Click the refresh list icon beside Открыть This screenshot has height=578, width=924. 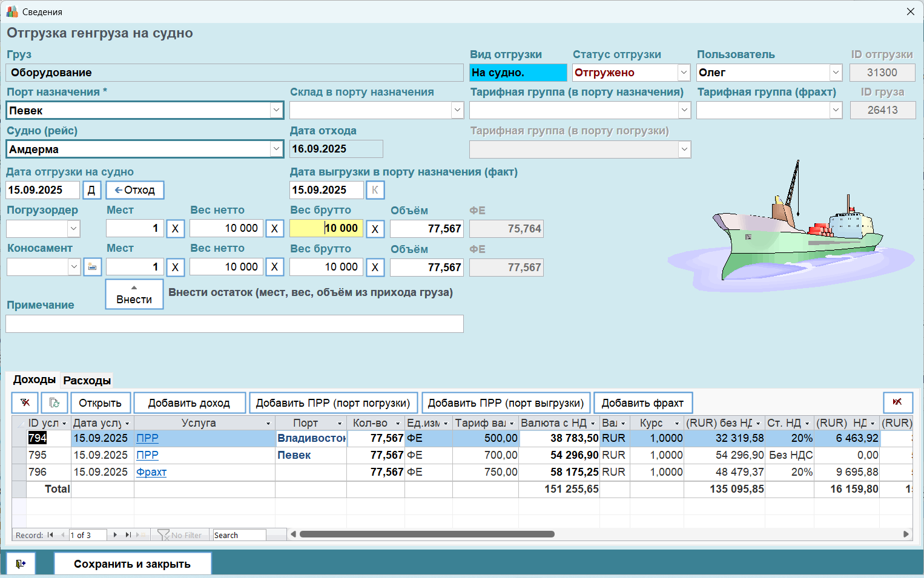(x=54, y=402)
